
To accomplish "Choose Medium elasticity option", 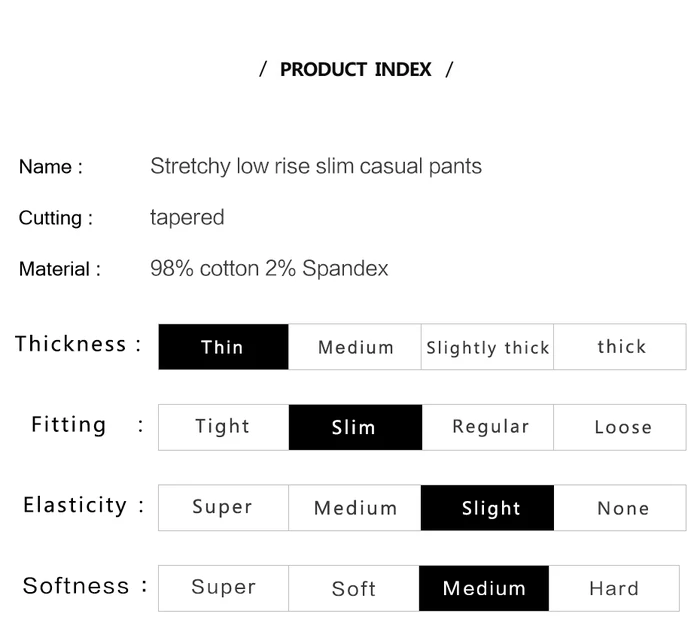I will point(355,508).
